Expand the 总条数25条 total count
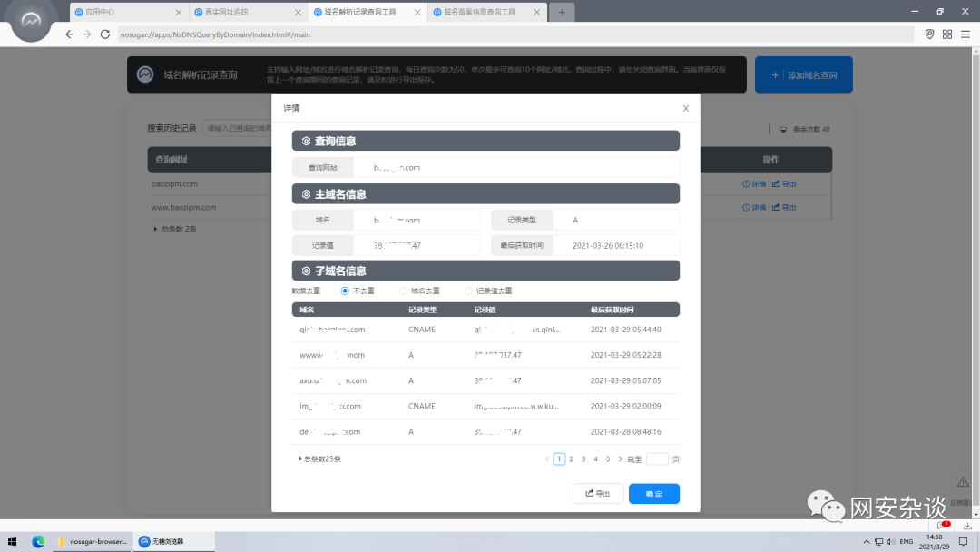 click(x=320, y=458)
